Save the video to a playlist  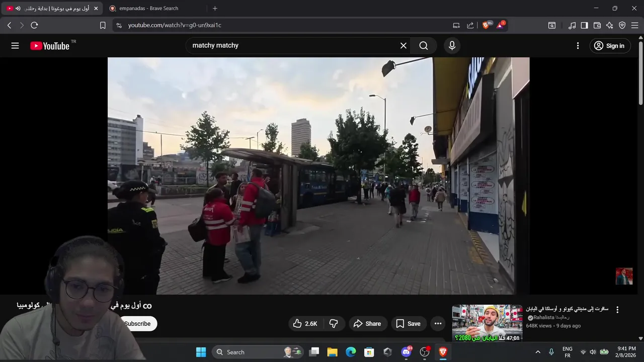[408, 324]
